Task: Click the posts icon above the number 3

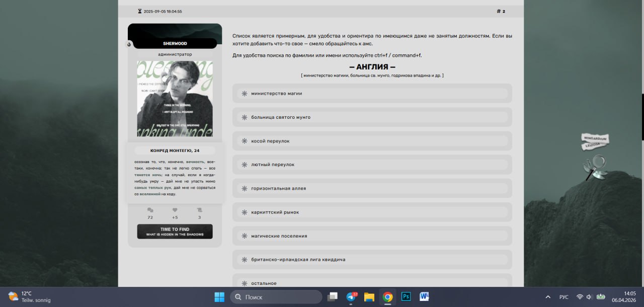Action: point(199,210)
